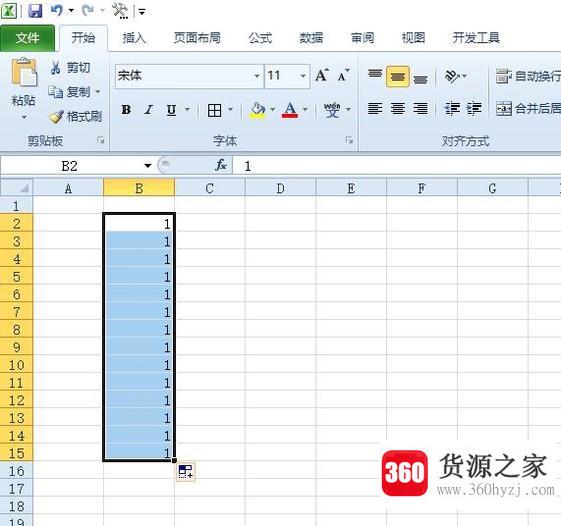The width and height of the screenshot is (561, 526).
Task: Click the Copy button
Action: tap(69, 92)
